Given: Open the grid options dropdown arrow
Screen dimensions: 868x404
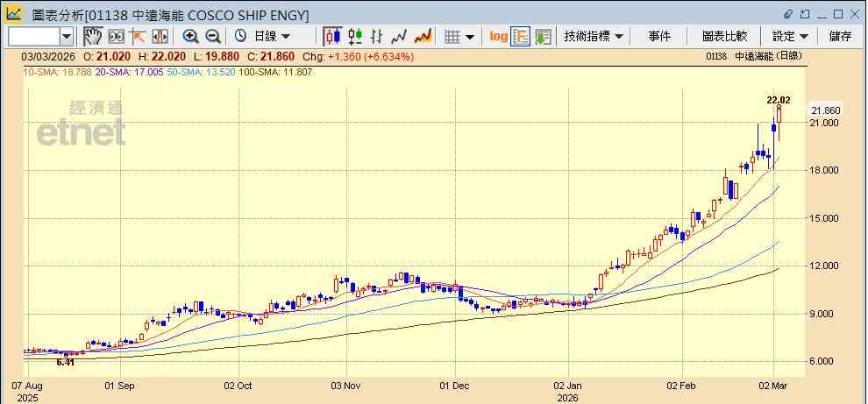Looking at the screenshot, I should tap(470, 37).
